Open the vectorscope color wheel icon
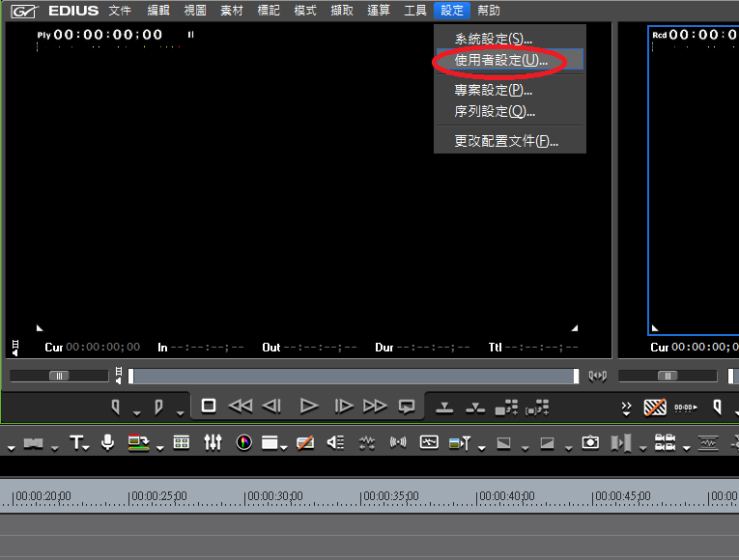The height and width of the screenshot is (560, 739). pyautogui.click(x=244, y=442)
